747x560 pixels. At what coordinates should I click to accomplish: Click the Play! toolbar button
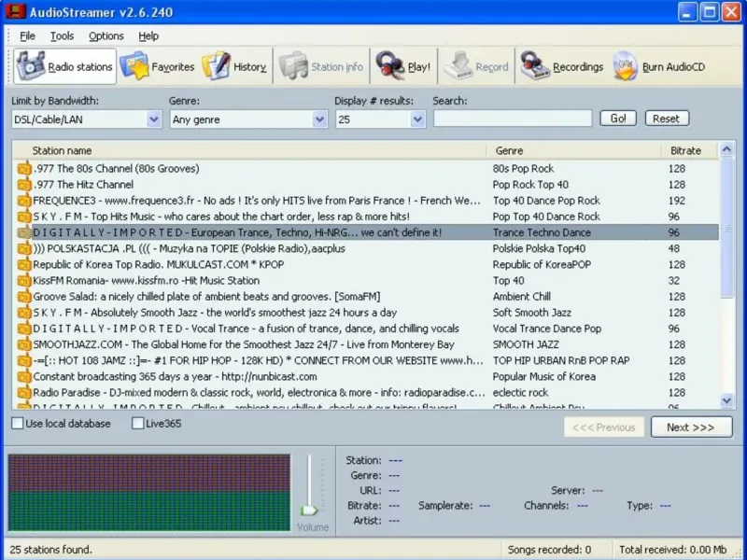point(403,67)
